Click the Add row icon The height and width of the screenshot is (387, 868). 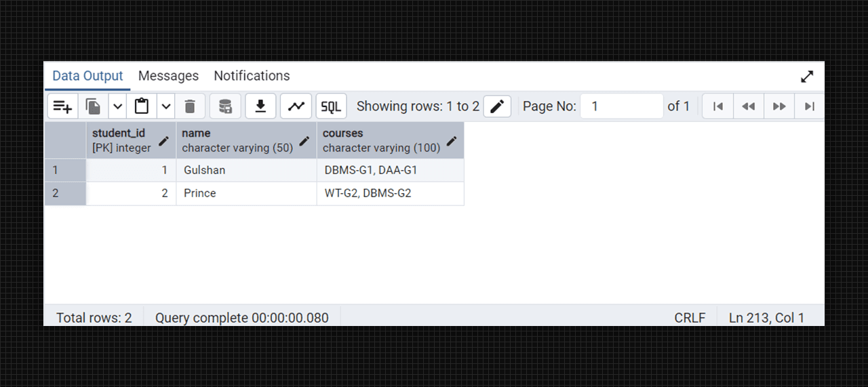point(63,106)
